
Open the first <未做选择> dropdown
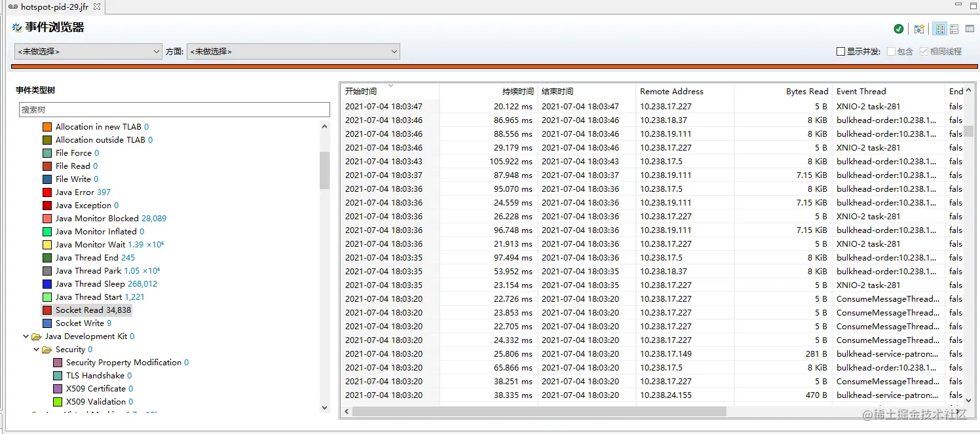88,51
